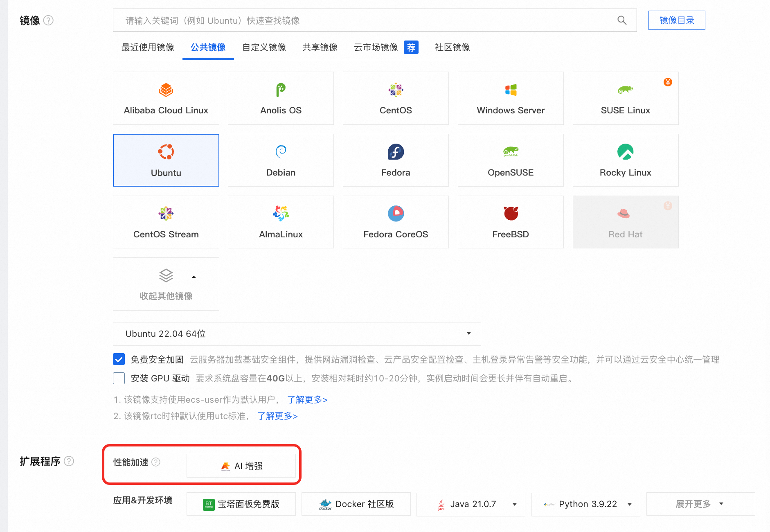The height and width of the screenshot is (532, 770).
Task: Collapse other images via 收起其他镜像
Action: [x=166, y=284]
